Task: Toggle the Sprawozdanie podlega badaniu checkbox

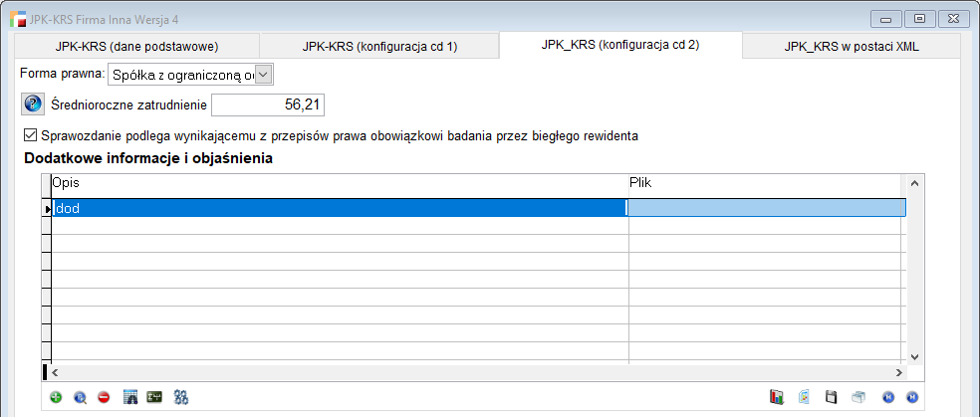Action: (29, 135)
